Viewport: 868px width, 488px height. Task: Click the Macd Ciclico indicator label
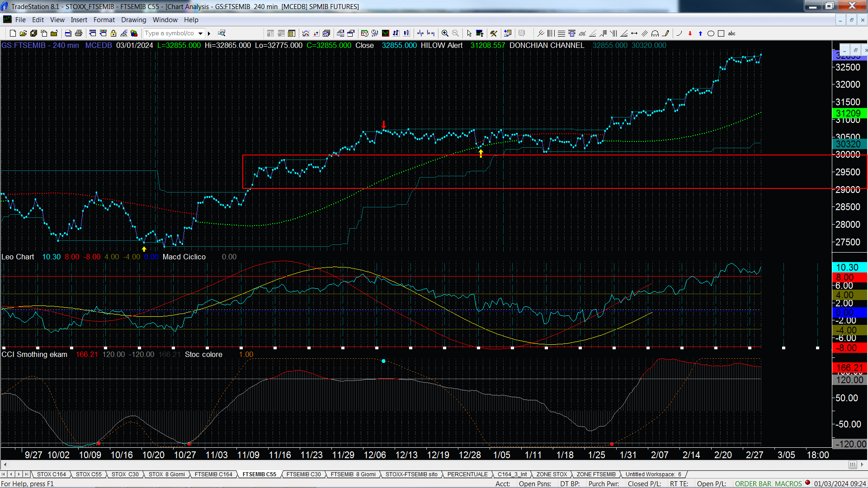point(184,257)
